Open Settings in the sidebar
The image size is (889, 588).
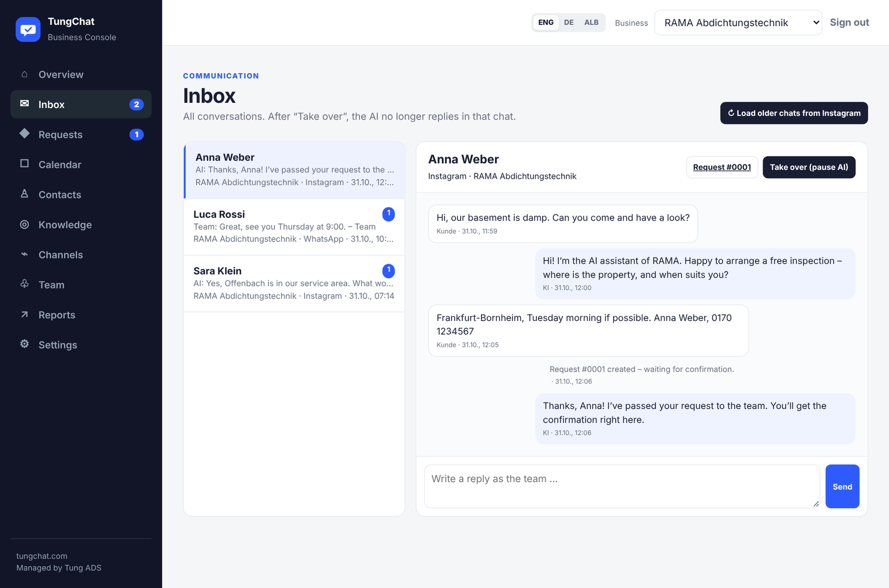point(81,345)
